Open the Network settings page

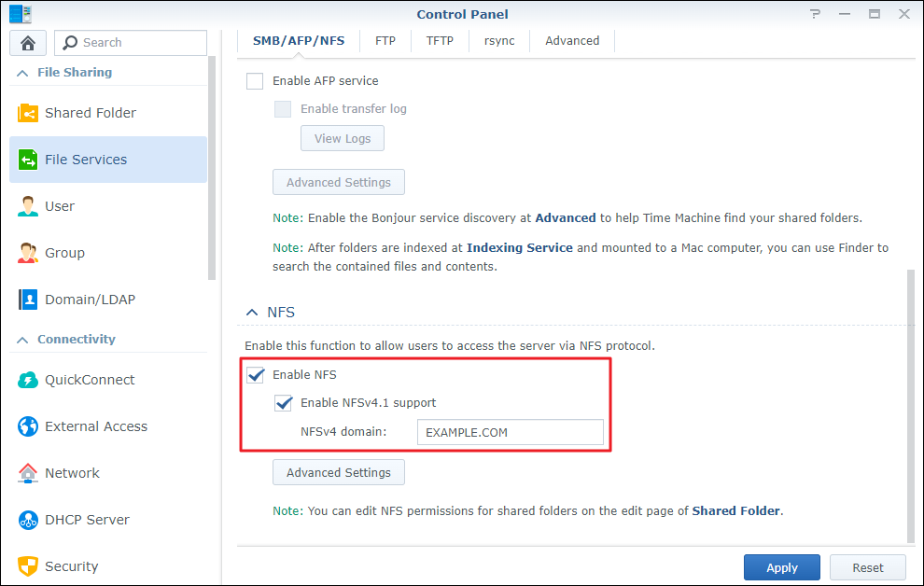pos(72,473)
